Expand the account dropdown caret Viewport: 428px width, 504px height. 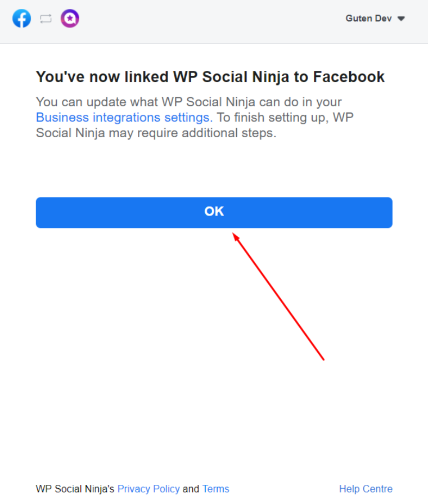pos(401,19)
